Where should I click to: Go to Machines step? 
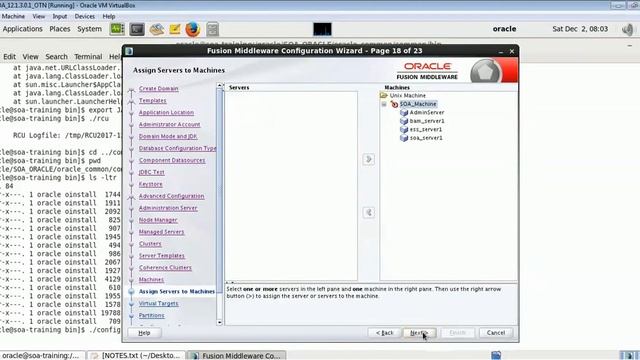[151, 280]
